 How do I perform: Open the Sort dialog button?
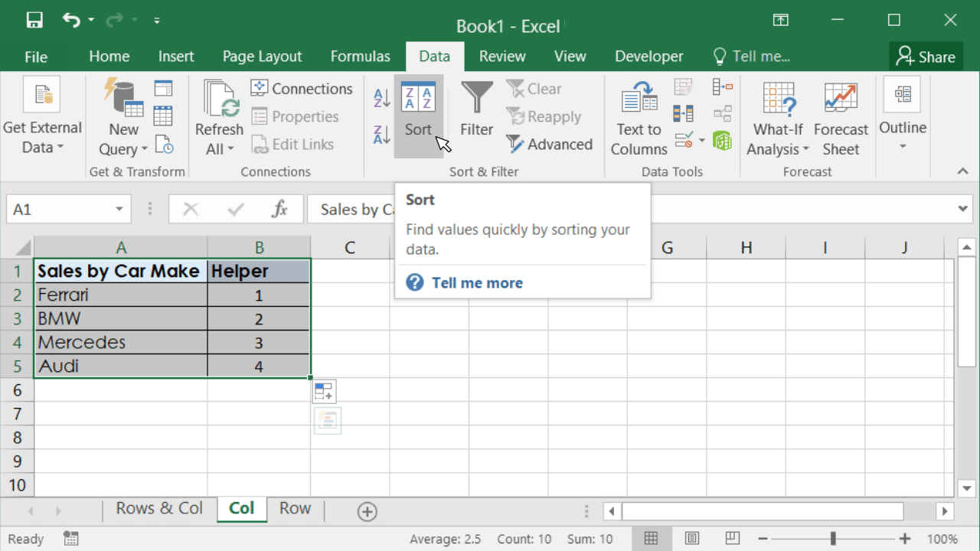pyautogui.click(x=418, y=115)
